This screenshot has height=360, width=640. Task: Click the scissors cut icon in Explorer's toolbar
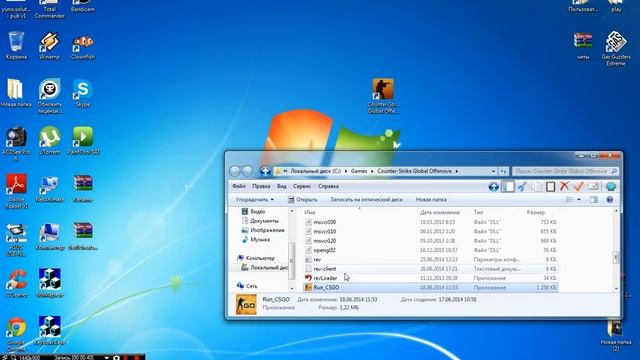pyautogui.click(x=522, y=187)
